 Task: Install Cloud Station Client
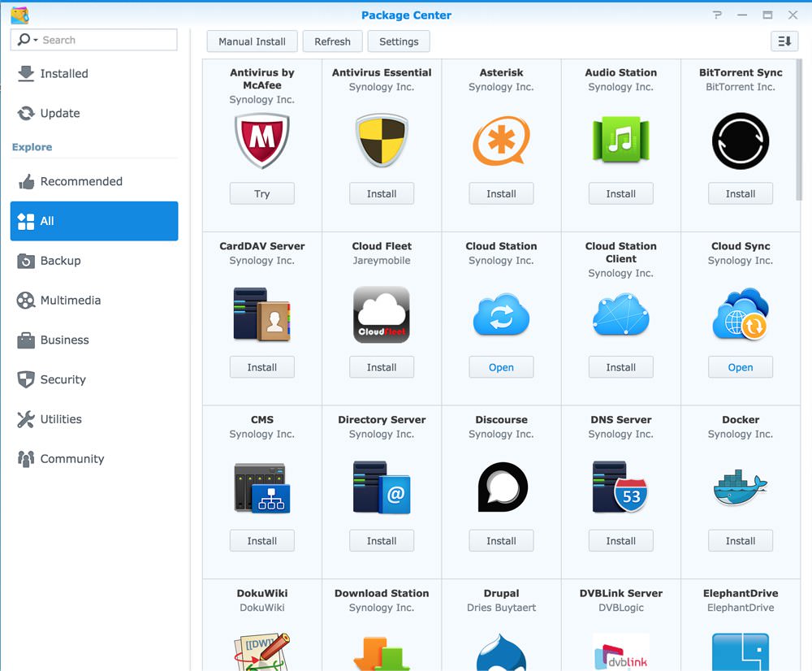[x=621, y=367]
